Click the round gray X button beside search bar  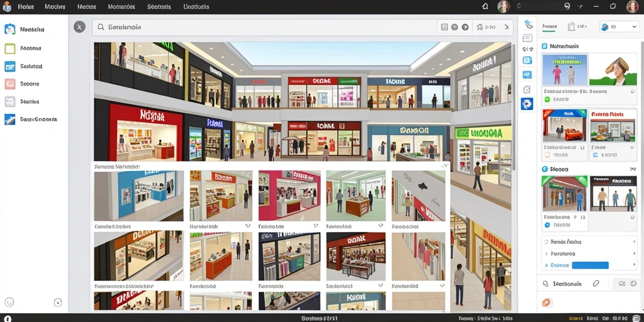79,27
